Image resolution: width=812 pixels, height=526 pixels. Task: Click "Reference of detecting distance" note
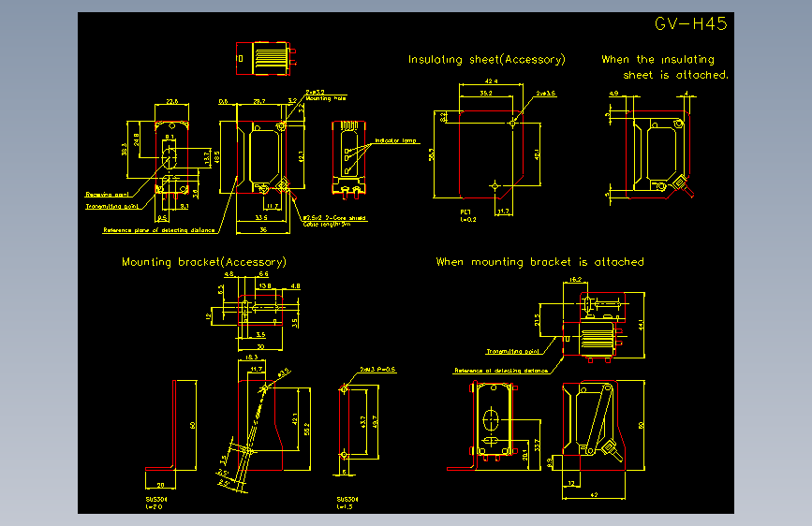tap(501, 371)
